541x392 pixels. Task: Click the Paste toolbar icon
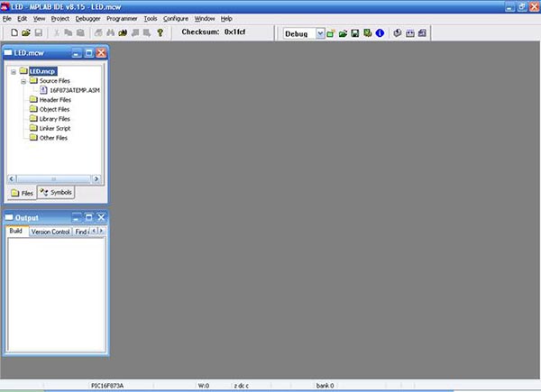pyautogui.click(x=80, y=32)
